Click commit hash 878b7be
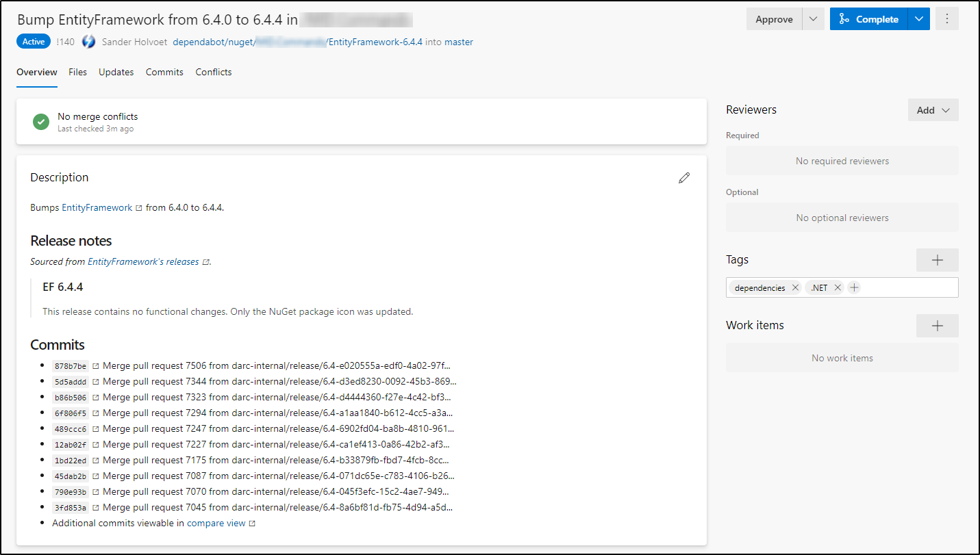 71,366
